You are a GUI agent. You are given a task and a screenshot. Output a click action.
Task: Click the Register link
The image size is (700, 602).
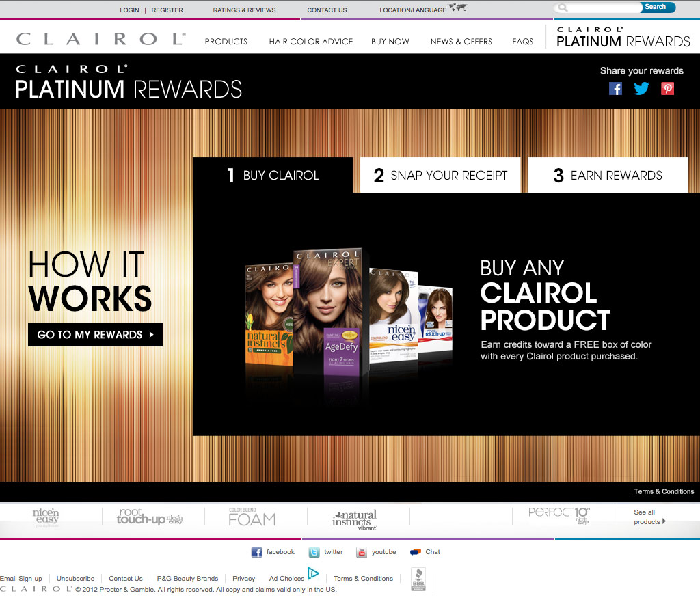[x=167, y=10]
